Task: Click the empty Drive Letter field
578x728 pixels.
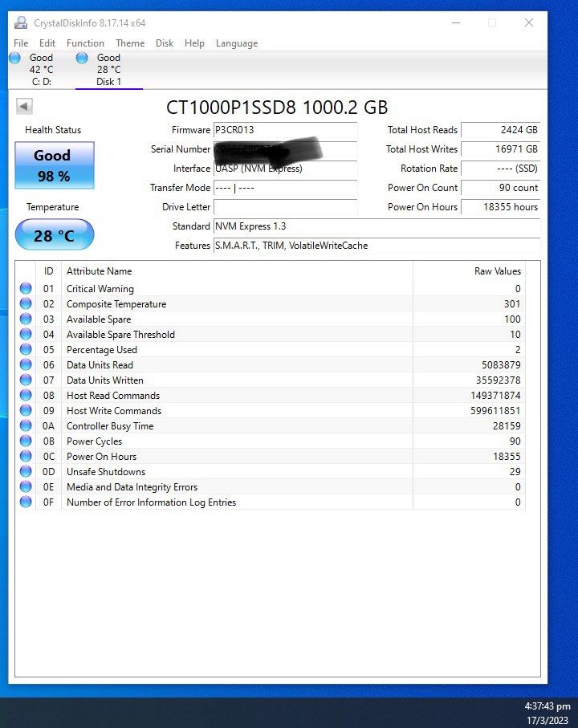Action: coord(285,207)
